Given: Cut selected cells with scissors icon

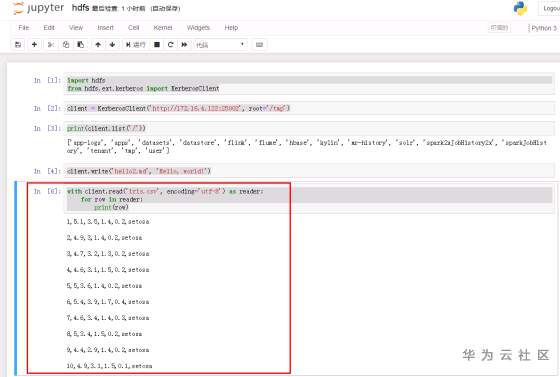Looking at the screenshot, I should tap(51, 45).
